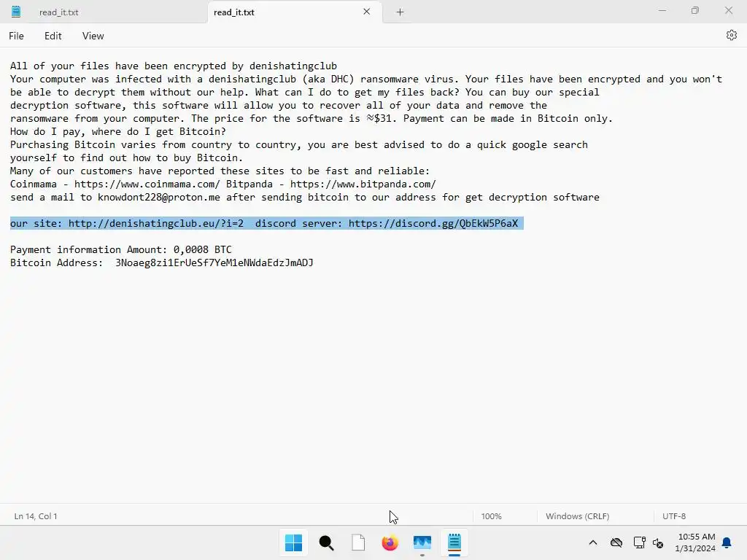Open the View menu

pos(93,36)
